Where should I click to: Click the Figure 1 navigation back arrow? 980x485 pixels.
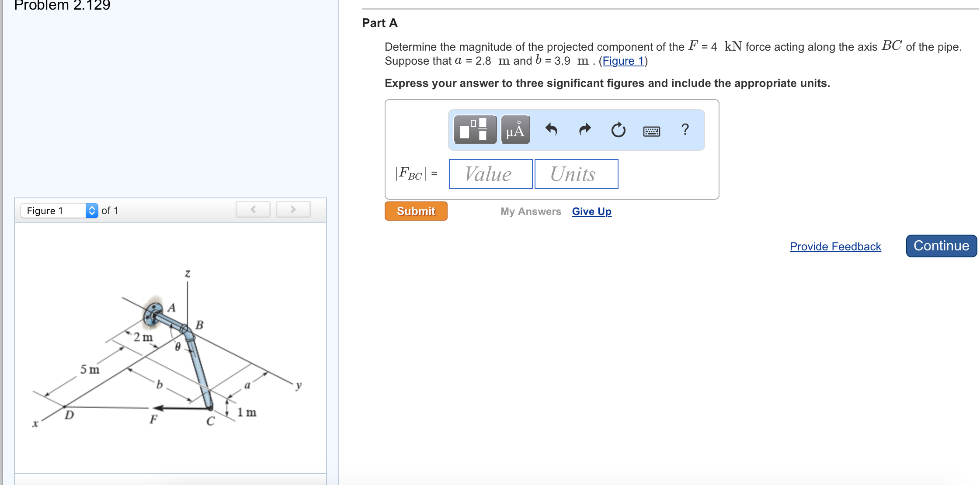[254, 211]
